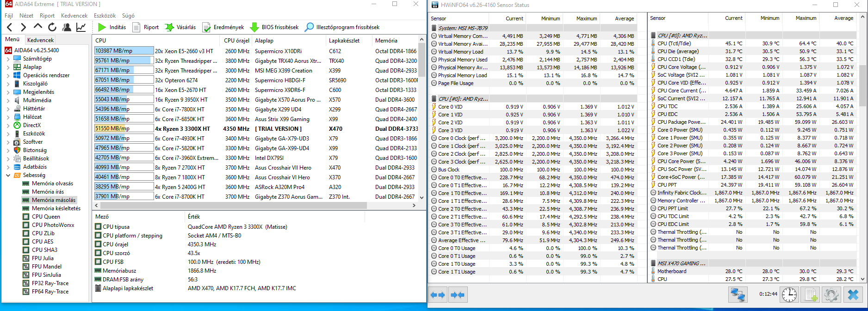Click the Vásárlás purchase button
Viewport: 868px width, 311px height.
coord(180,27)
